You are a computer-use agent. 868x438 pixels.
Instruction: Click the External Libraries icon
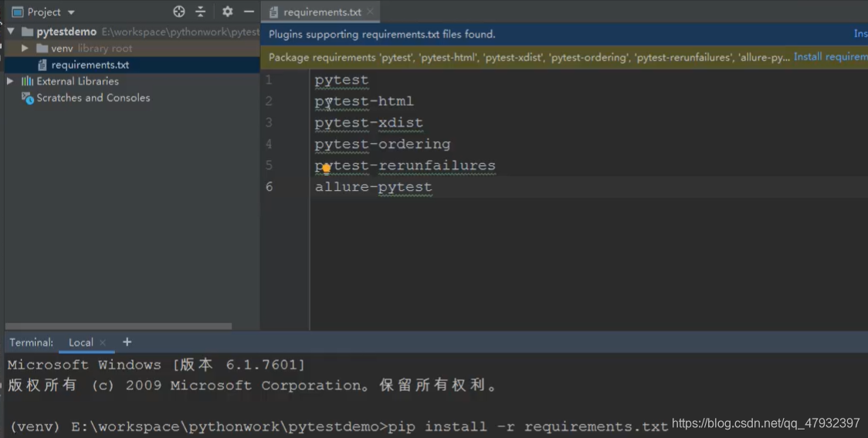click(x=27, y=81)
